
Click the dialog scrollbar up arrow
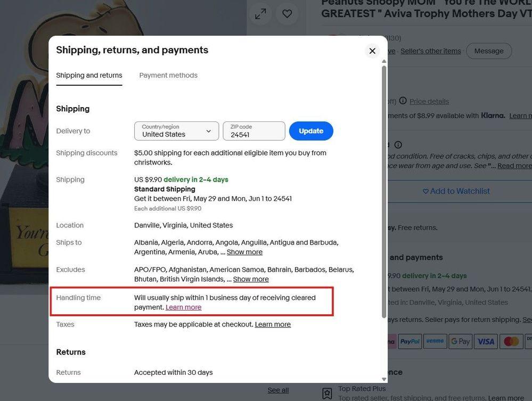coord(384,61)
